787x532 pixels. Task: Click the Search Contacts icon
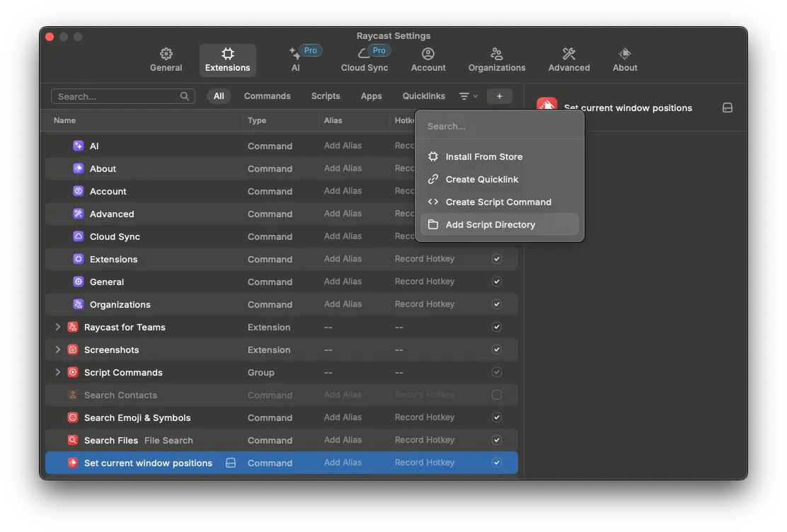pos(73,395)
